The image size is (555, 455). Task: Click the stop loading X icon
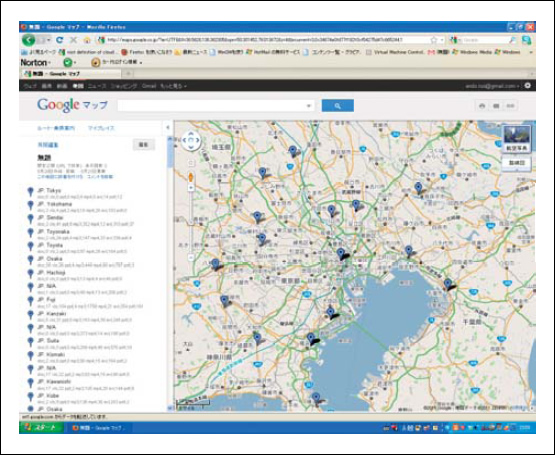73,40
